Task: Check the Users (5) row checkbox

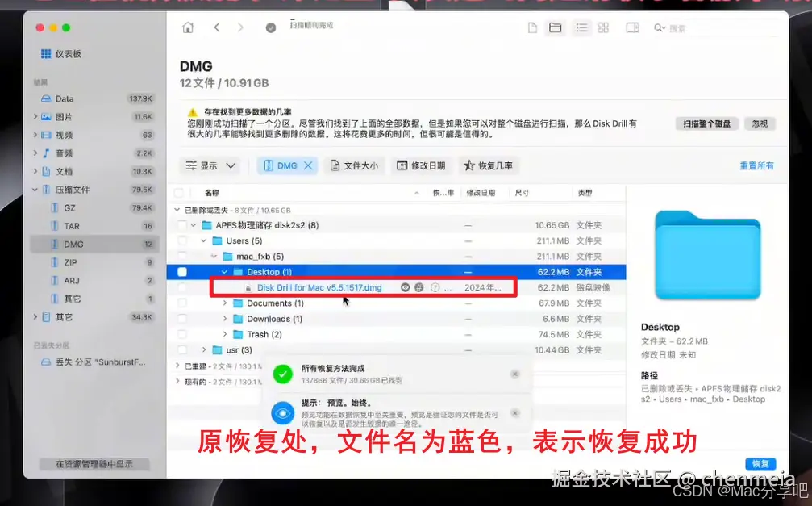Action: [182, 240]
